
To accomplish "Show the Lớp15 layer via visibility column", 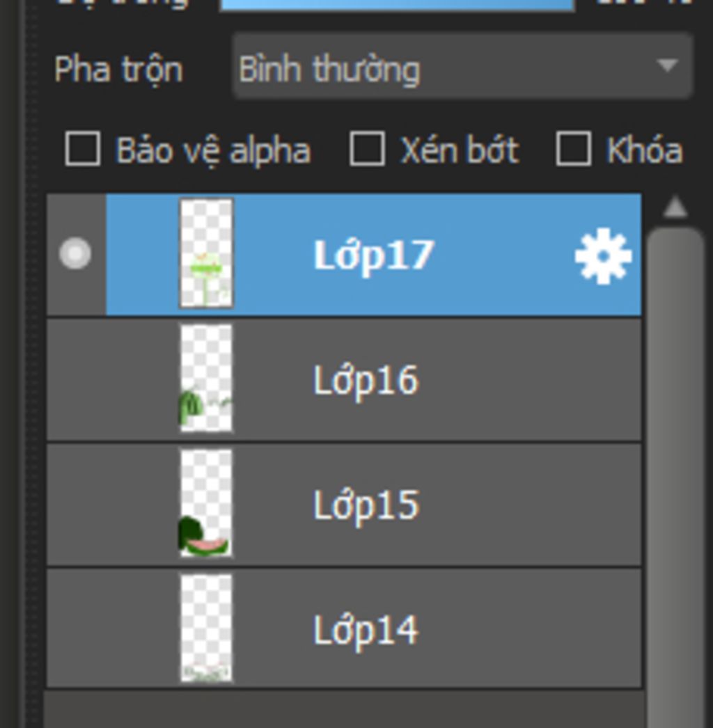I will click(x=76, y=505).
